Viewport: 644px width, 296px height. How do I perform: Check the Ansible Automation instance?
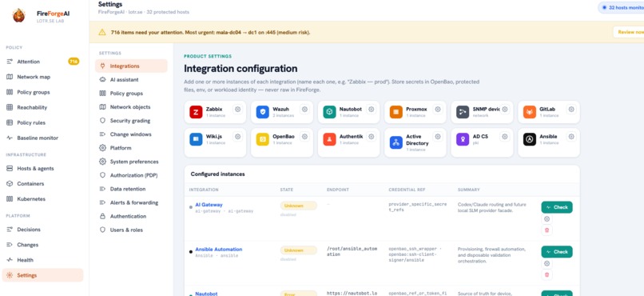click(x=557, y=251)
